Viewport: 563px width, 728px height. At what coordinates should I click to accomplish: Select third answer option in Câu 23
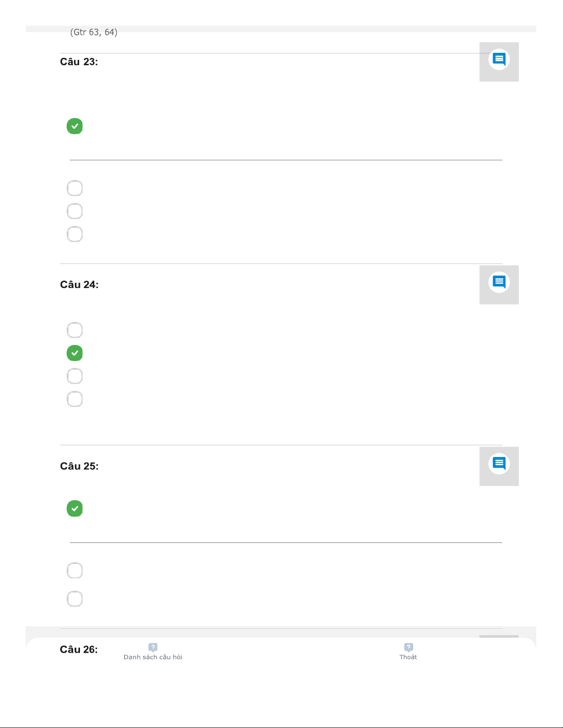click(x=74, y=211)
